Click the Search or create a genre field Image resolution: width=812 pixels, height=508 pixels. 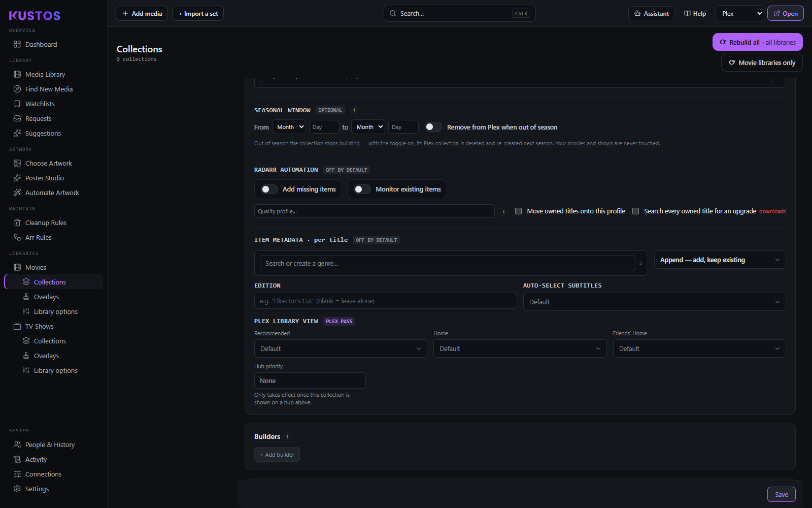point(448,263)
